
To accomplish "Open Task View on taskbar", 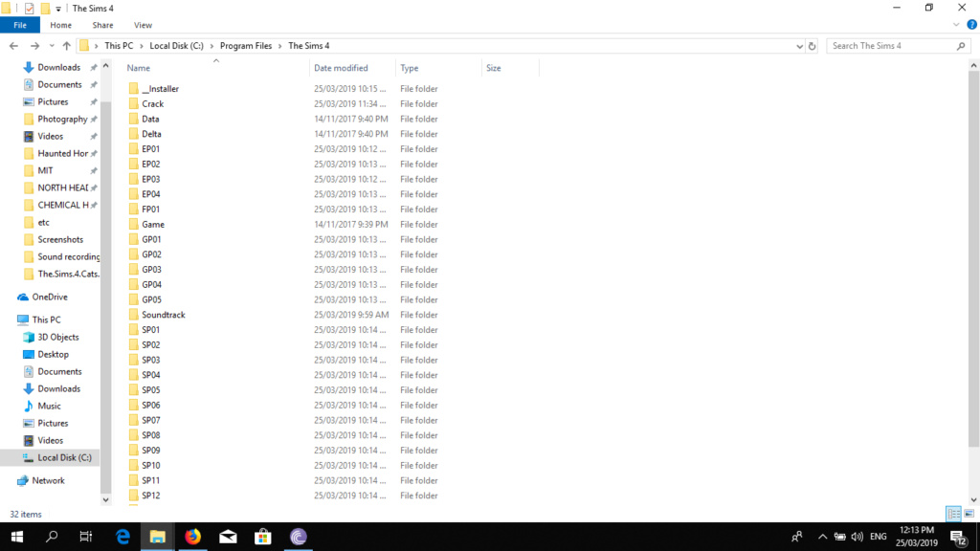I will click(86, 537).
